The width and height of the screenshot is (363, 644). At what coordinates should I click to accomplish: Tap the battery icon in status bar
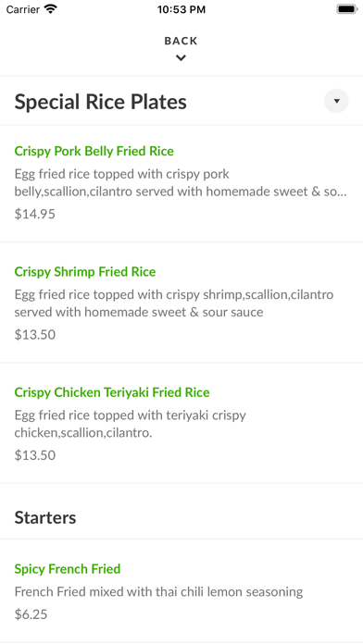347,9
